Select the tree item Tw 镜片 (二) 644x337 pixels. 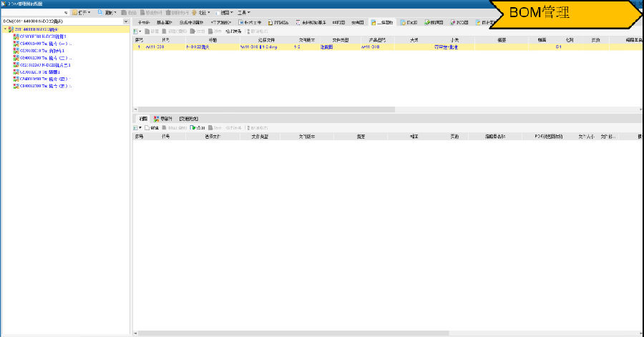(x=46, y=58)
